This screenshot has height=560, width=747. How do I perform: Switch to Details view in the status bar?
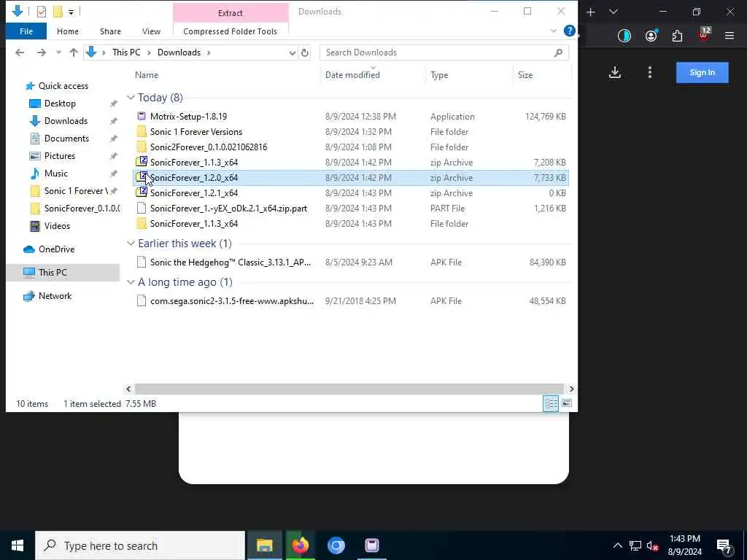click(551, 403)
